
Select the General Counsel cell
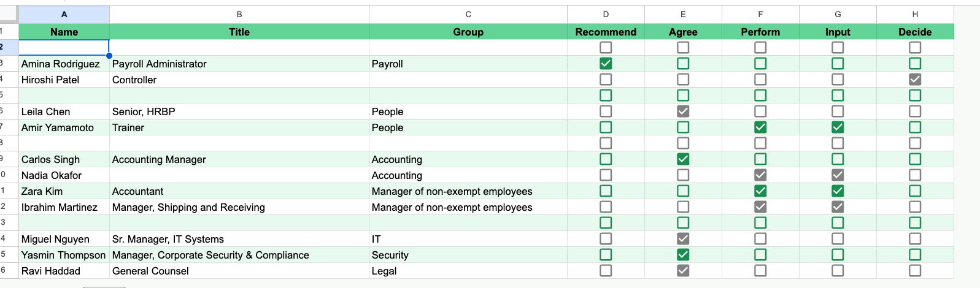tap(239, 271)
